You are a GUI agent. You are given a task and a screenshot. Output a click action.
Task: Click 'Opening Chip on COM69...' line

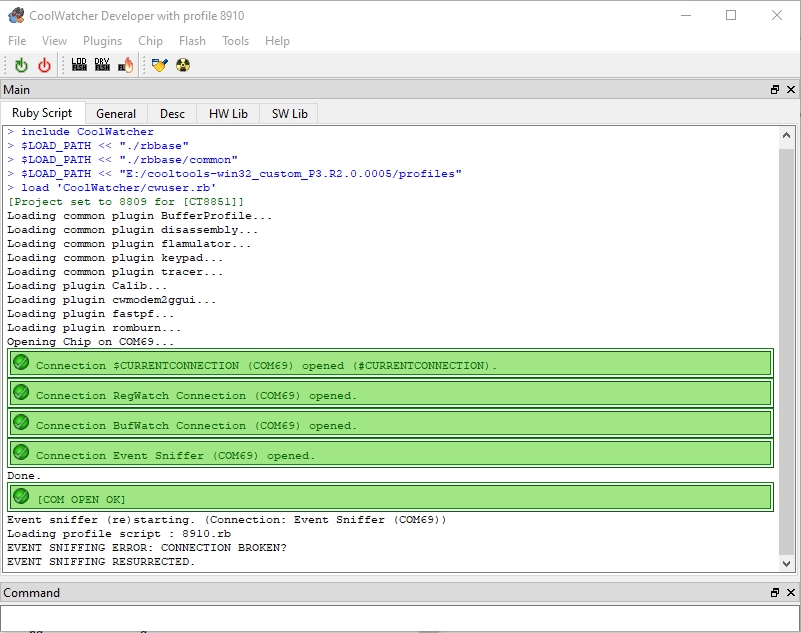click(90, 342)
